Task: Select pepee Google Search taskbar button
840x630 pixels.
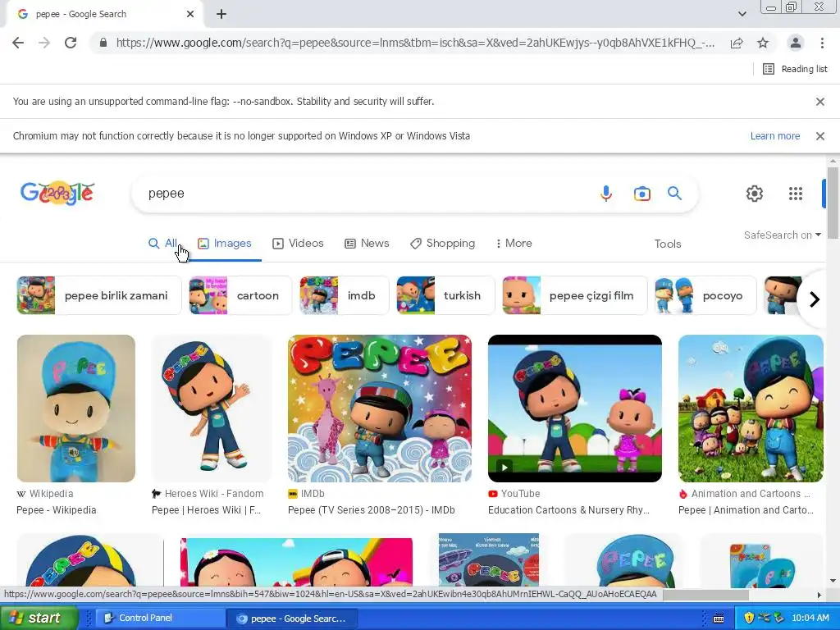Action: click(x=291, y=619)
